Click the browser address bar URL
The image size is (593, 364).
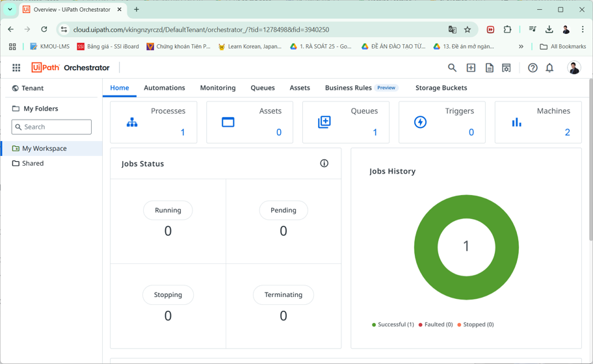pos(201,29)
